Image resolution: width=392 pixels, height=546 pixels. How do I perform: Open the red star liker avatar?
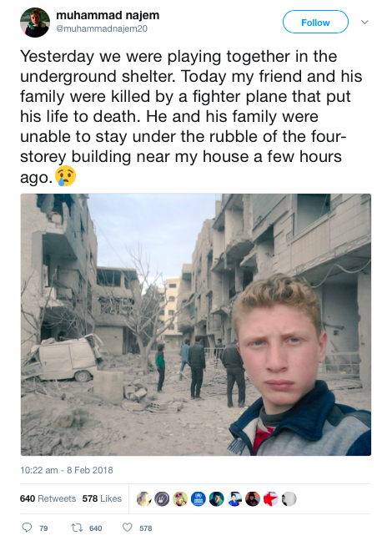[x=270, y=499]
